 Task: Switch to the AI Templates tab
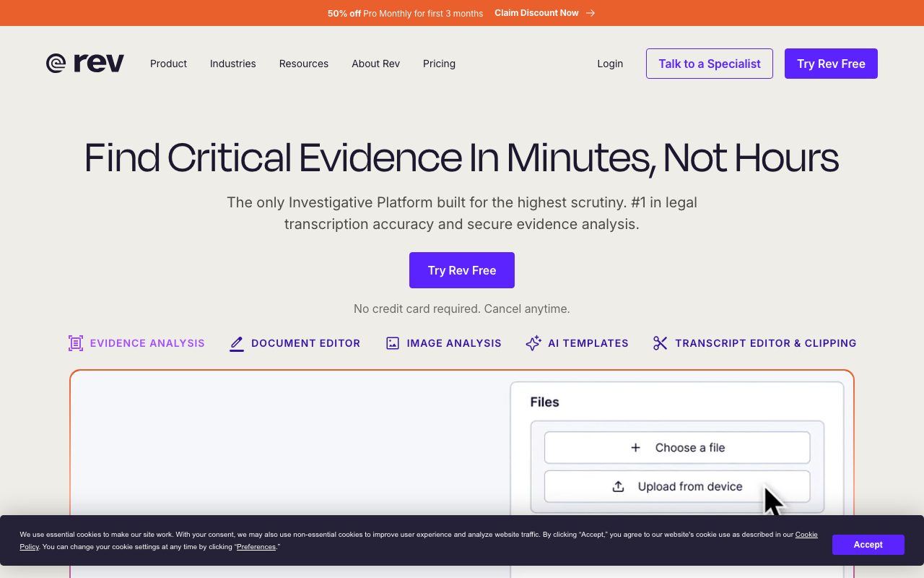pos(577,343)
